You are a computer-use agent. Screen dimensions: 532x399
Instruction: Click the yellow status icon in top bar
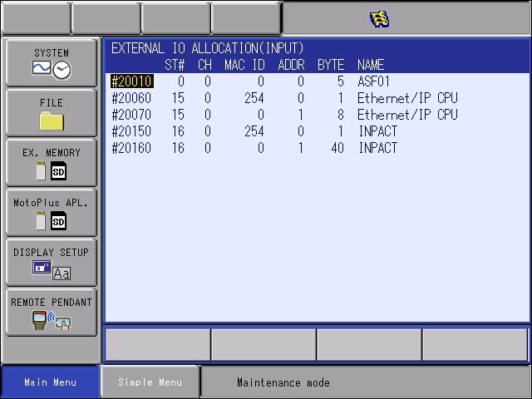[x=380, y=19]
